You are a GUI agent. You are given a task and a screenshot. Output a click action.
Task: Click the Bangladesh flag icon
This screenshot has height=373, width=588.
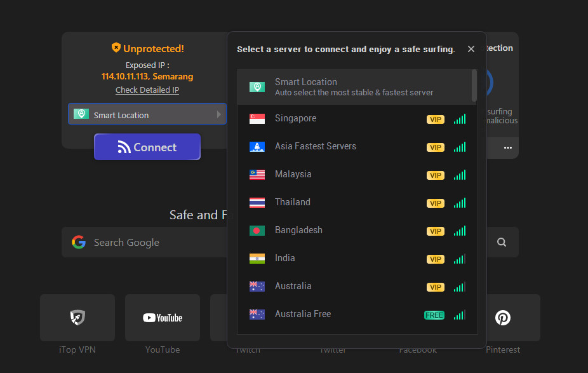click(x=257, y=231)
